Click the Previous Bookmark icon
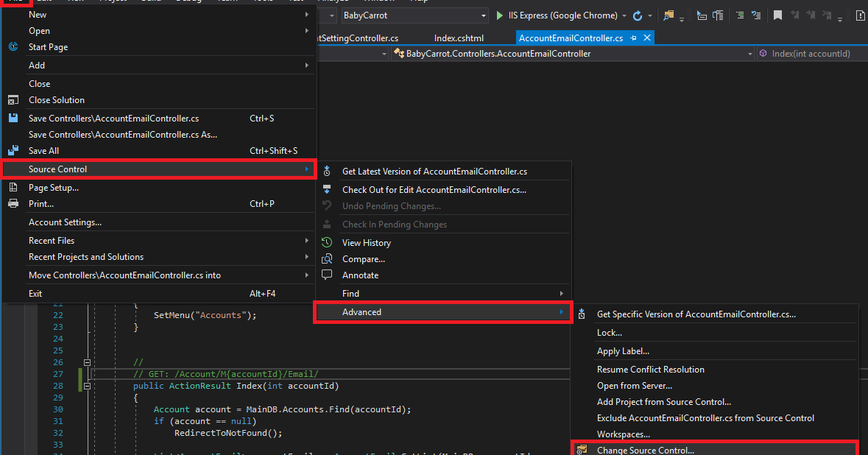This screenshot has width=868, height=455. (794, 15)
